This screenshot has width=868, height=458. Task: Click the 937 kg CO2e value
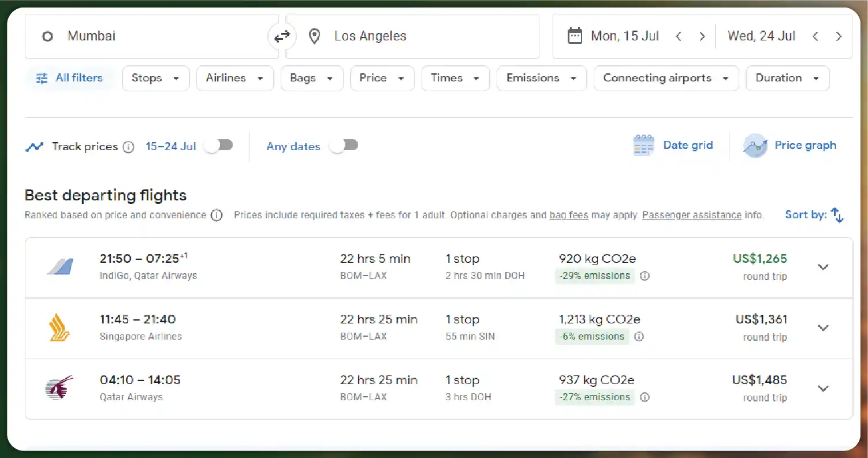click(597, 380)
